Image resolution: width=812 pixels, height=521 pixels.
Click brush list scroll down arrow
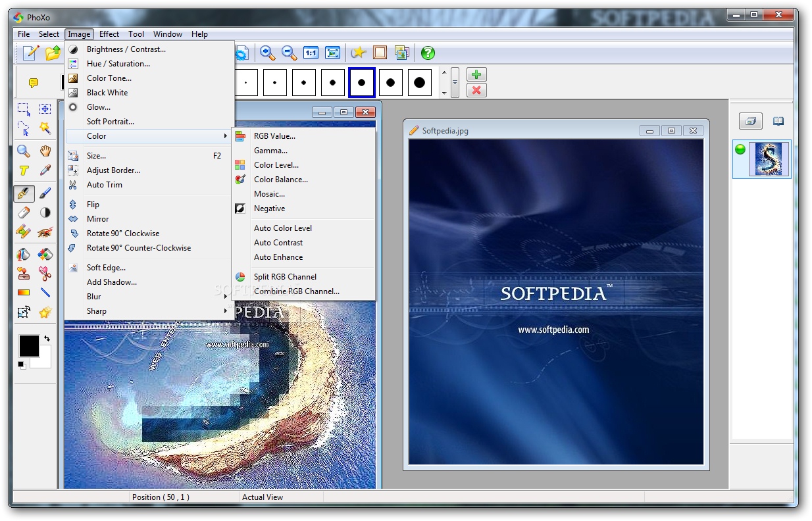click(444, 93)
